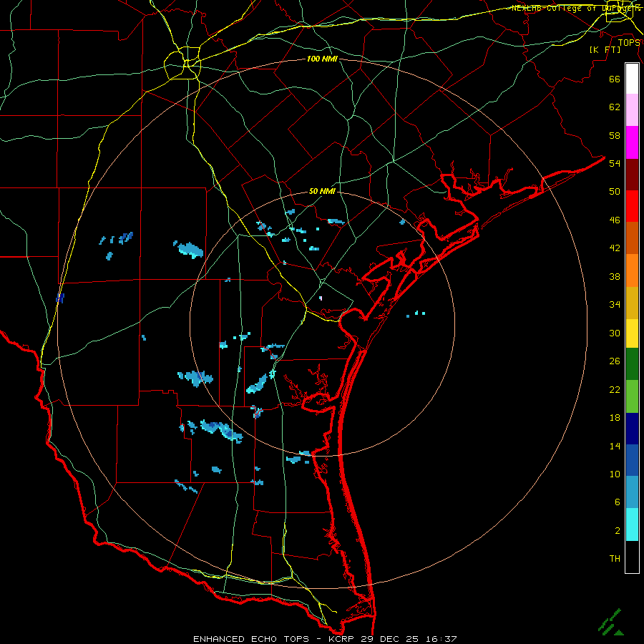The width and height of the screenshot is (644, 644).
Task: Pick the magenta swatch in the color scale
Action: tap(632, 142)
